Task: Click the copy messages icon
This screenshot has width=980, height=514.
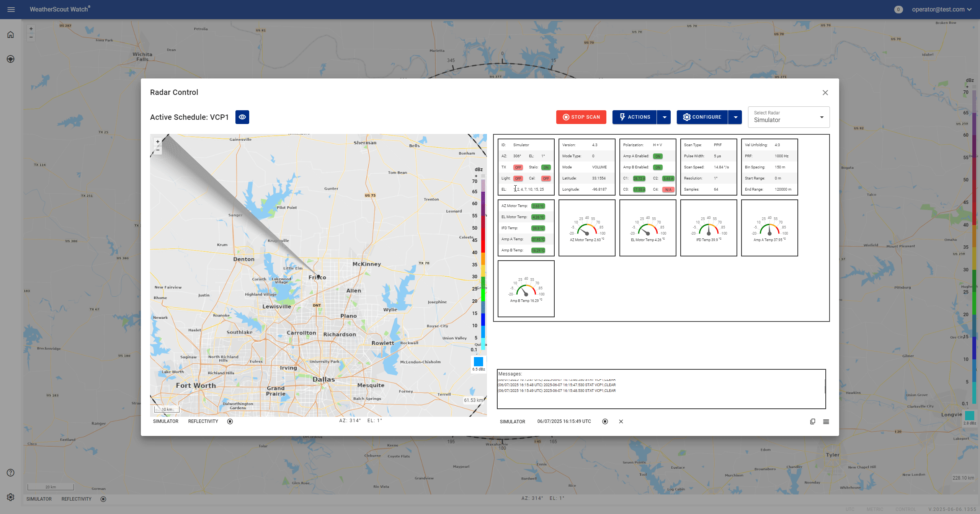Action: point(813,421)
